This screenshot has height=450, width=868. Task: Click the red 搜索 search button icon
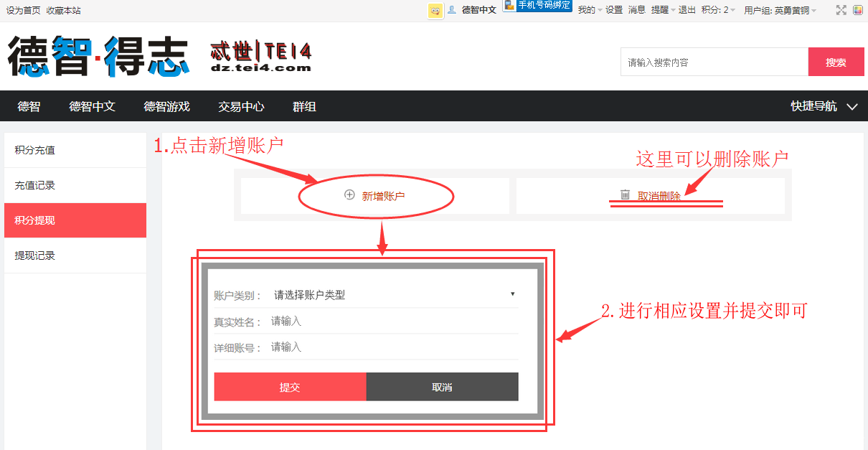click(836, 62)
